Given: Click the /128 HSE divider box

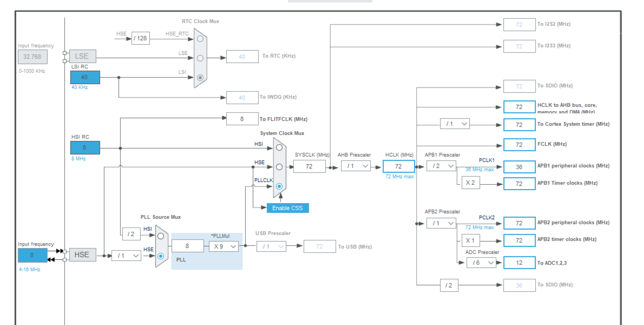Looking at the screenshot, I should pos(140,38).
